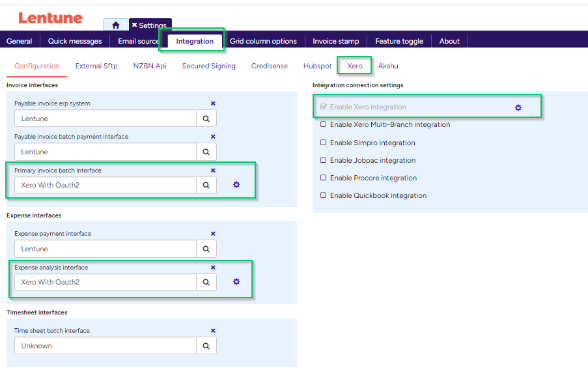588x377 pixels.
Task: Enable Jobpac integration checkbox
Action: pos(323,160)
